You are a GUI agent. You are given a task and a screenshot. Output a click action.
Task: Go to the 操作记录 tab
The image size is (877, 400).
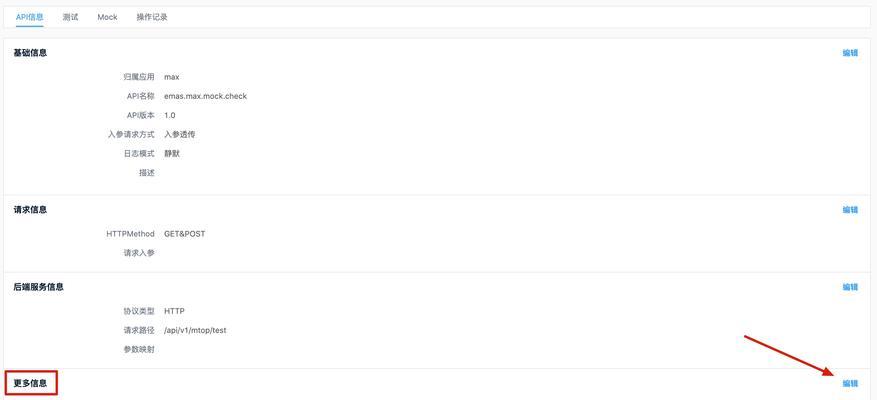pyautogui.click(x=152, y=17)
